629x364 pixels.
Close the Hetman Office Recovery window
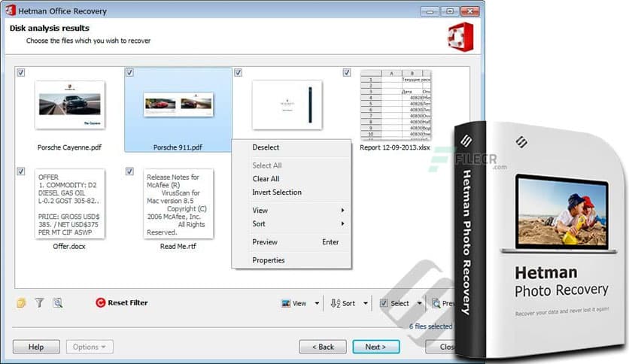pos(469,11)
